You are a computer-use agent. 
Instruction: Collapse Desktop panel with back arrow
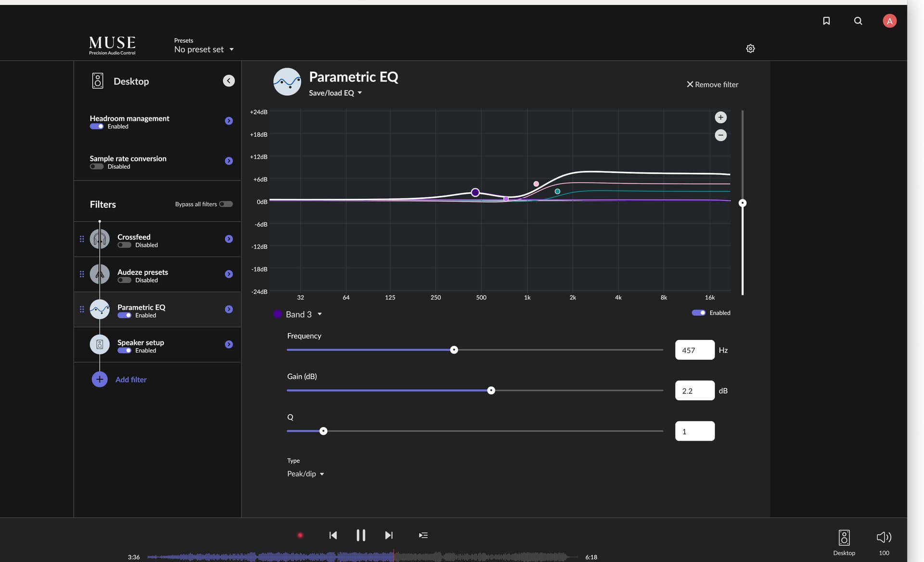point(229,81)
